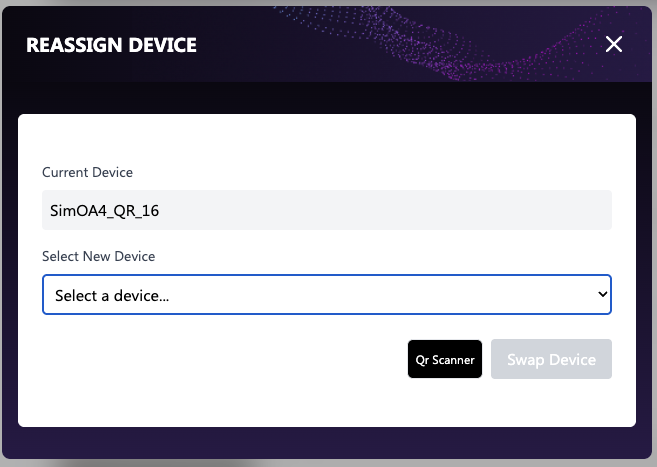Dismiss the modal with the X icon
Image resolution: width=657 pixels, height=467 pixels.
[614, 44]
